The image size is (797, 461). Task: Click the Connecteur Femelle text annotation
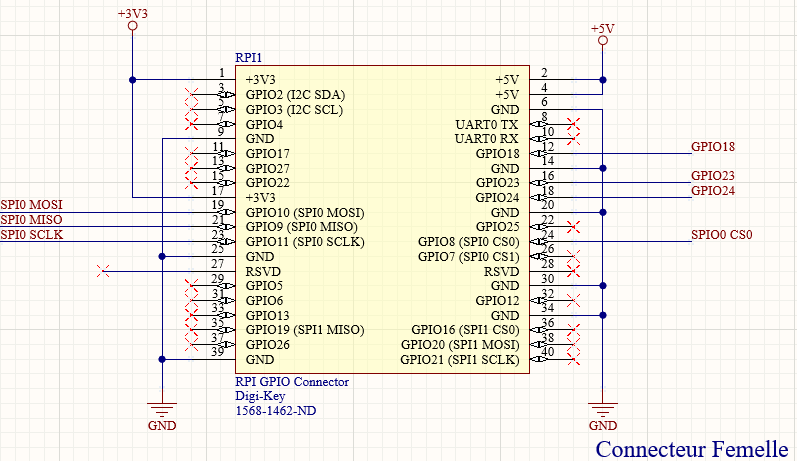[x=691, y=449]
